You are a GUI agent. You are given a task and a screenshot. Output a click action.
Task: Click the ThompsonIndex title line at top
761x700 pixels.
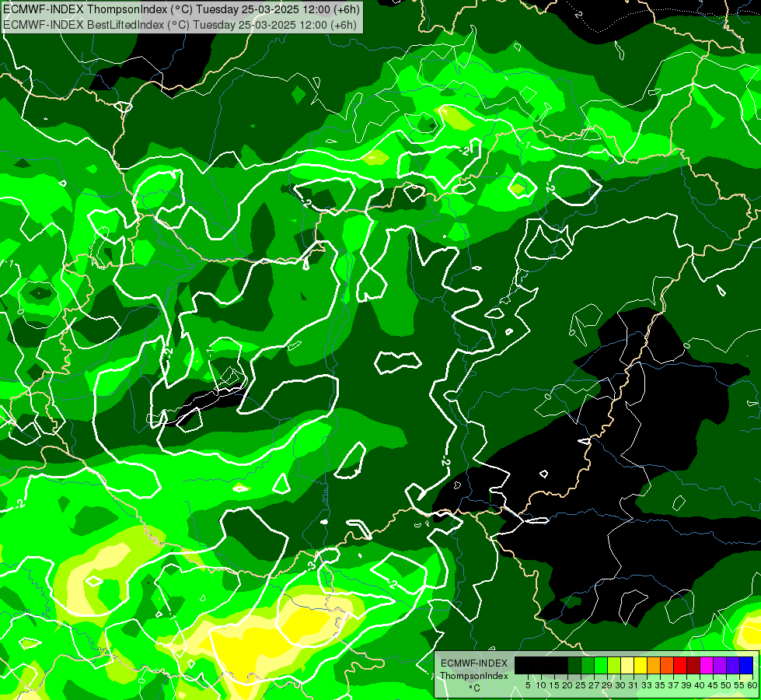[x=181, y=9]
